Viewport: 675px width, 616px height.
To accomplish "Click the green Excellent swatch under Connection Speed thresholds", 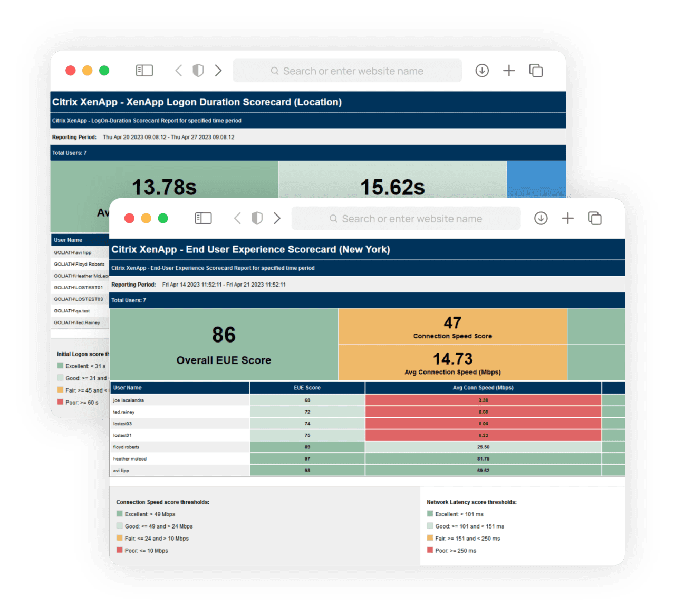I will tap(119, 513).
